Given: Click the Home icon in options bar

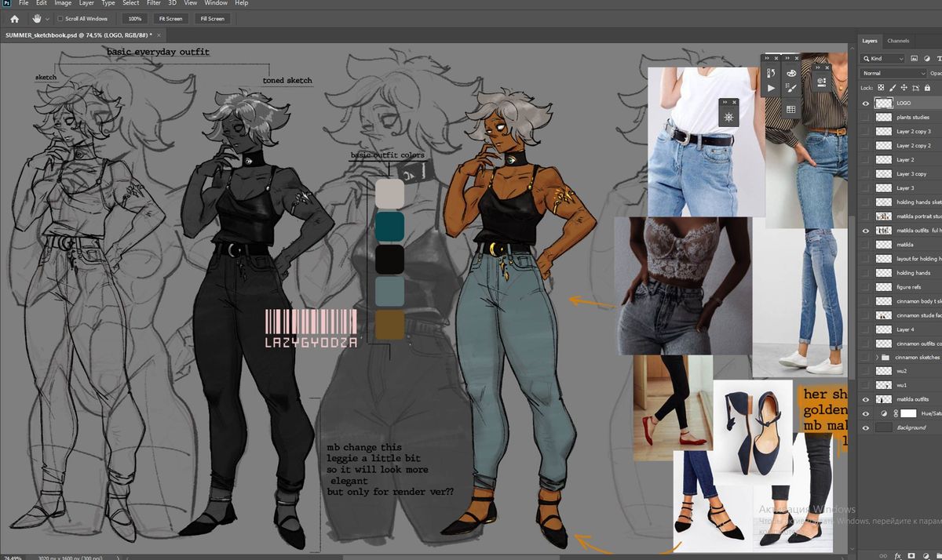Looking at the screenshot, I should [x=14, y=18].
